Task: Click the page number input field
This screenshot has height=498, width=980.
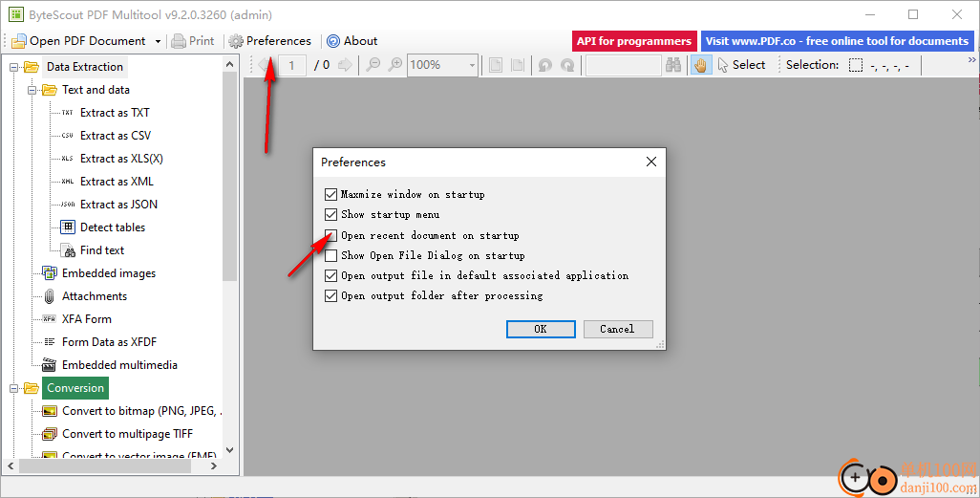Action: 292,65
